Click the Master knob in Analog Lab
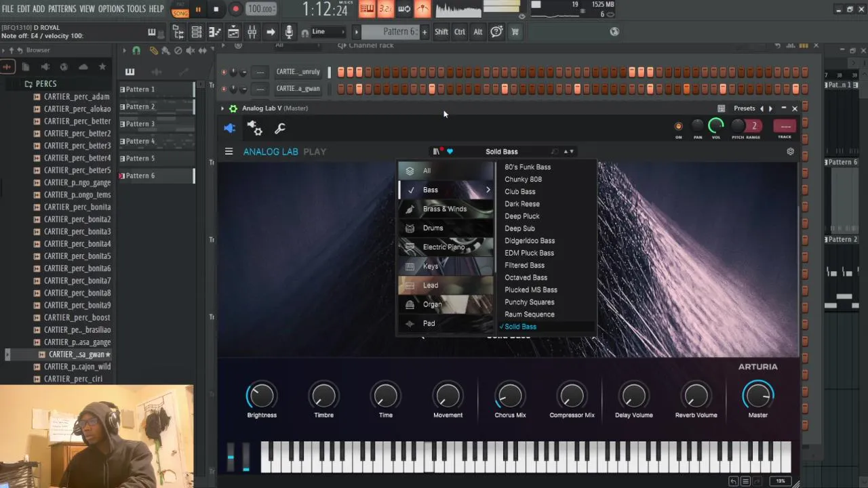This screenshot has height=488, width=868. [x=757, y=395]
